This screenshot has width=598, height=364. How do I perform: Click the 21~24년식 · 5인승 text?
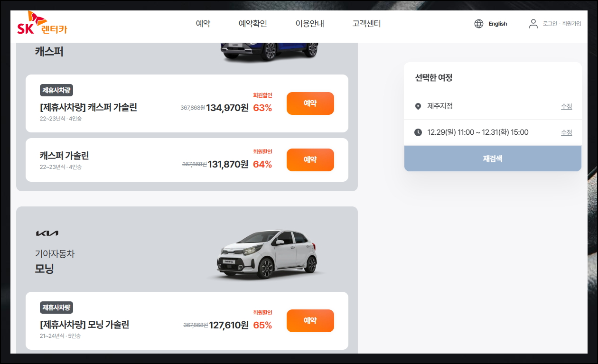(60, 336)
